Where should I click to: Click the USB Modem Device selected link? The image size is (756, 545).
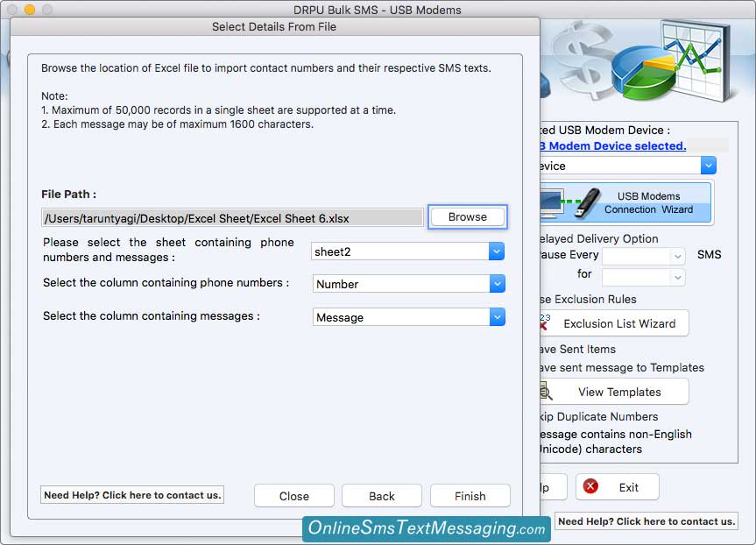click(613, 145)
